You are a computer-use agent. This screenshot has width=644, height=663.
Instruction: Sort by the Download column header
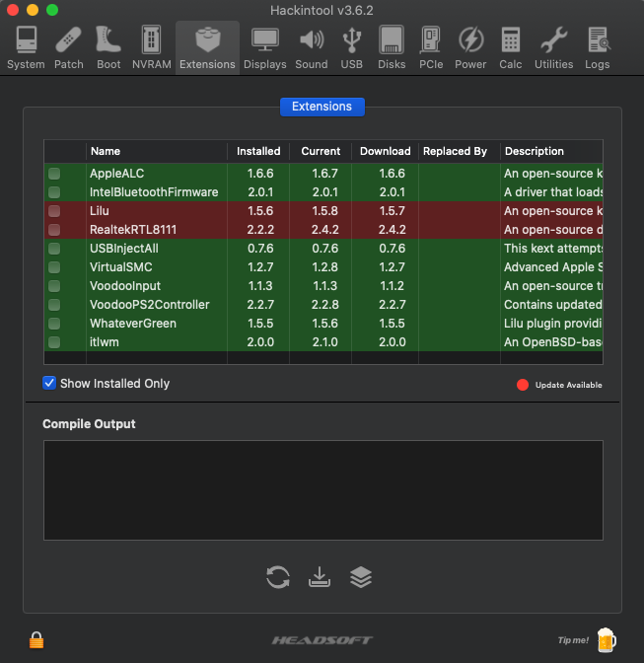[x=385, y=151]
